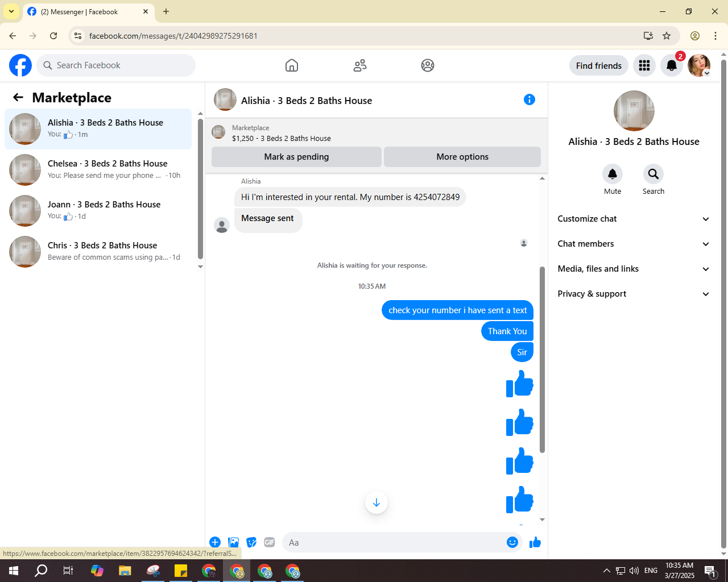Screen dimensions: 728x582
Task: Send a like with the thumbs-up button
Action: coord(535,542)
